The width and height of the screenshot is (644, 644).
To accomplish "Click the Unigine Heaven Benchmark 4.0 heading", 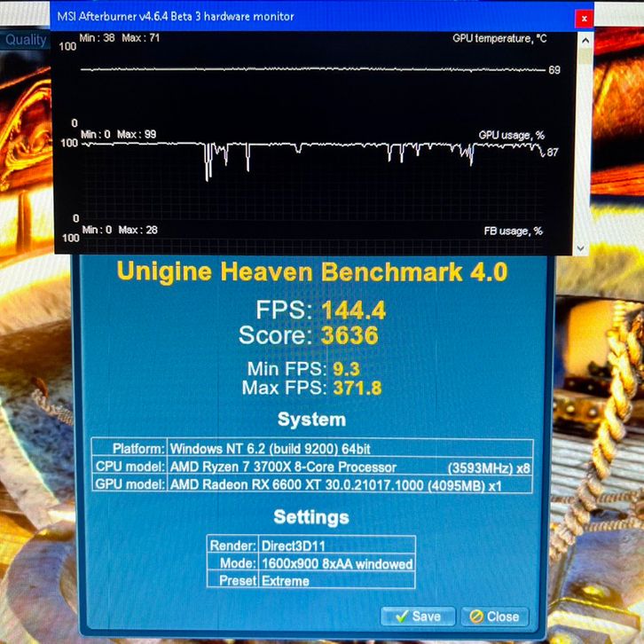I will point(312,271).
